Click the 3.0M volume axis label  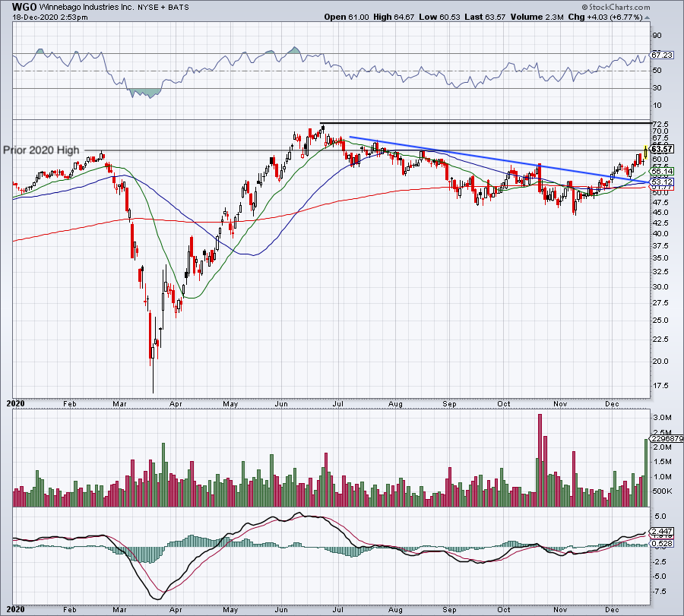[662, 418]
